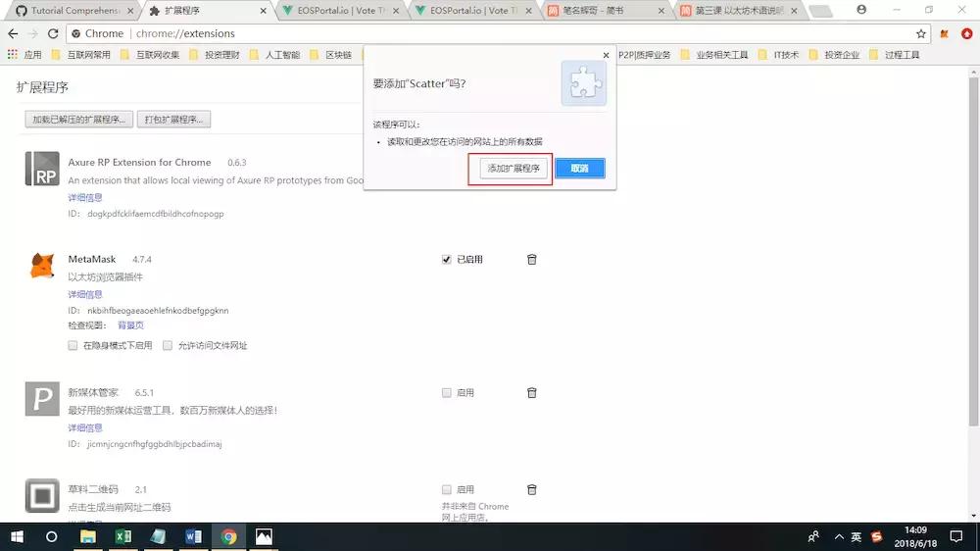Bookmark this page with the star icon
Image resolution: width=980 pixels, height=551 pixels.
[x=920, y=33]
